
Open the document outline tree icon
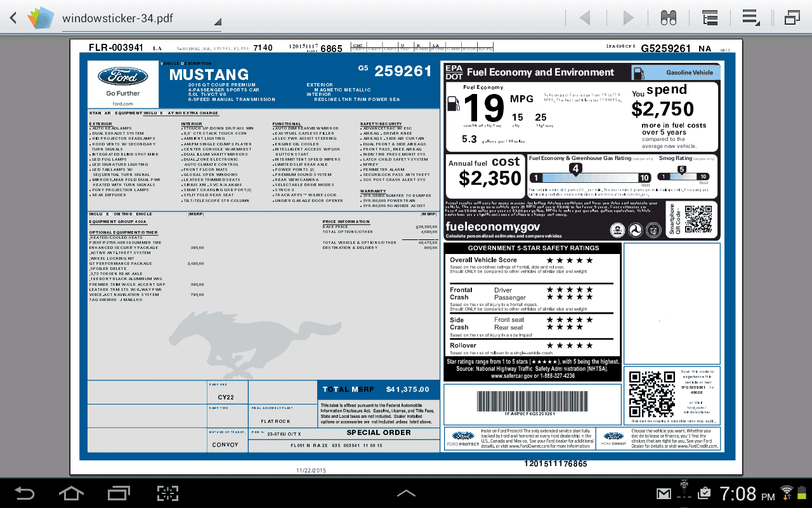(x=710, y=18)
